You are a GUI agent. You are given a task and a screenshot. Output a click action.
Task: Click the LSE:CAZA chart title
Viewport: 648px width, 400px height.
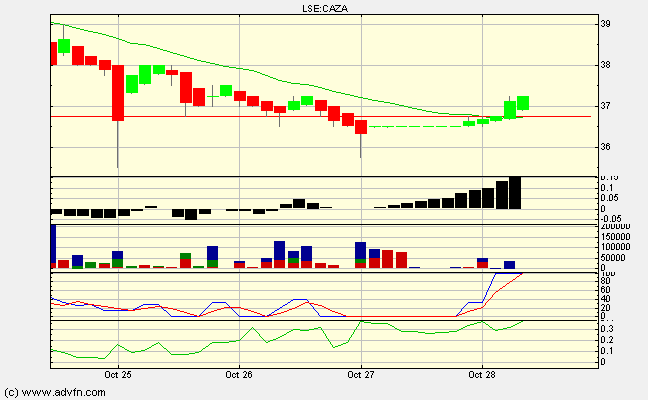click(325, 8)
